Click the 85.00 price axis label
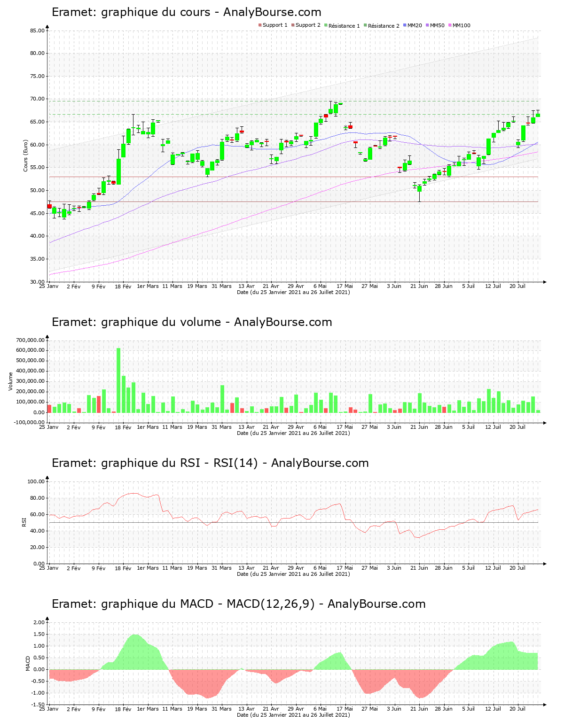Screen dimensions: 564x728 point(37,31)
